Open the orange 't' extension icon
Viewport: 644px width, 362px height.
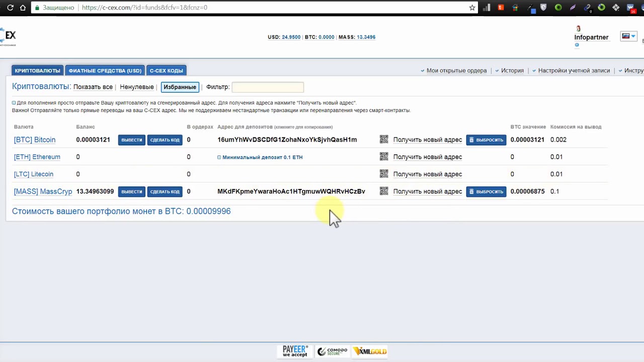501,7
